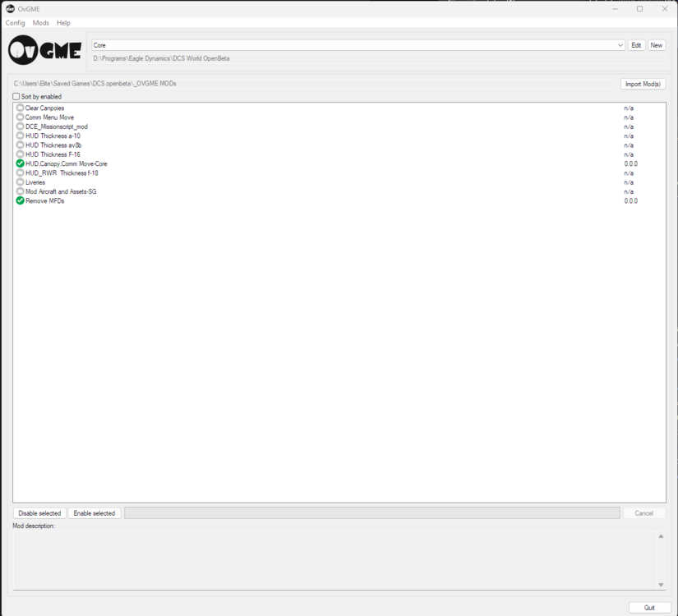The width and height of the screenshot is (678, 616).
Task: Click the status icon for DCE_Missionscript_mod
Action: pyautogui.click(x=19, y=126)
